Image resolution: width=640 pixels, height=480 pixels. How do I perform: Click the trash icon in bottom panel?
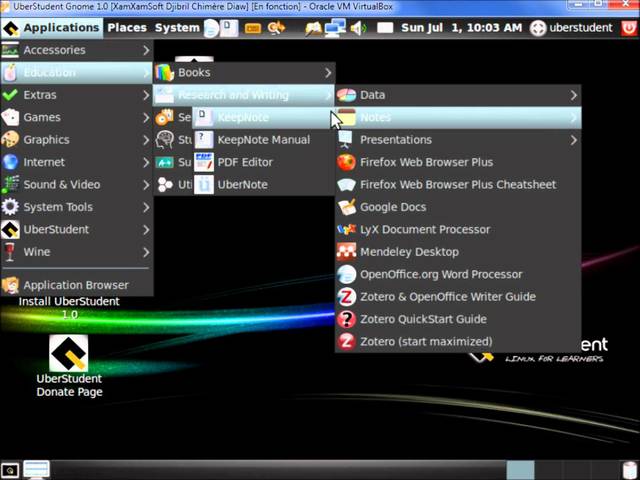point(630,470)
